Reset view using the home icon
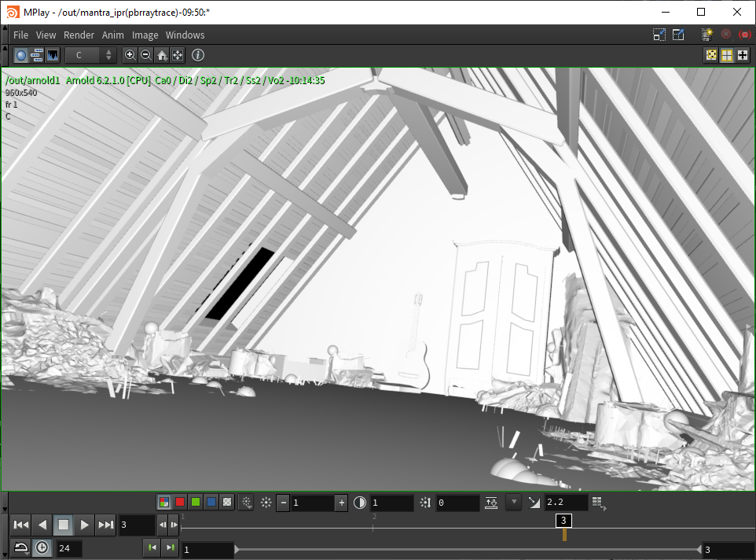 pos(162,55)
